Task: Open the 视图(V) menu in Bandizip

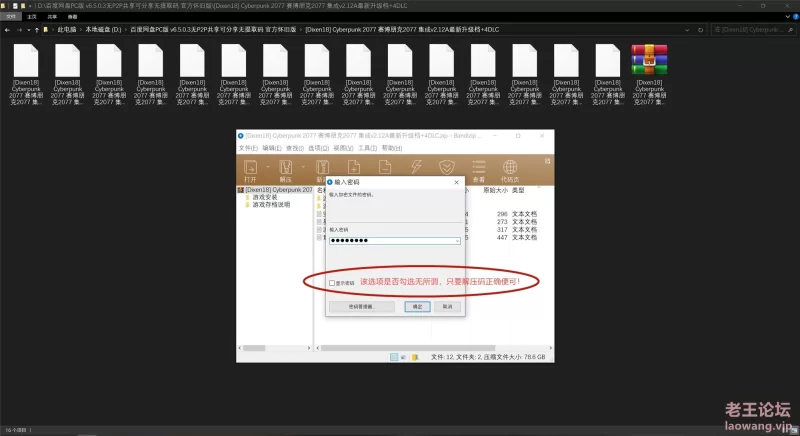Action: (343, 148)
